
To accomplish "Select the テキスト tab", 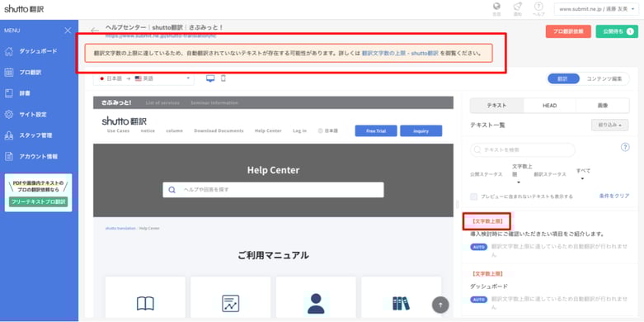I will (496, 106).
